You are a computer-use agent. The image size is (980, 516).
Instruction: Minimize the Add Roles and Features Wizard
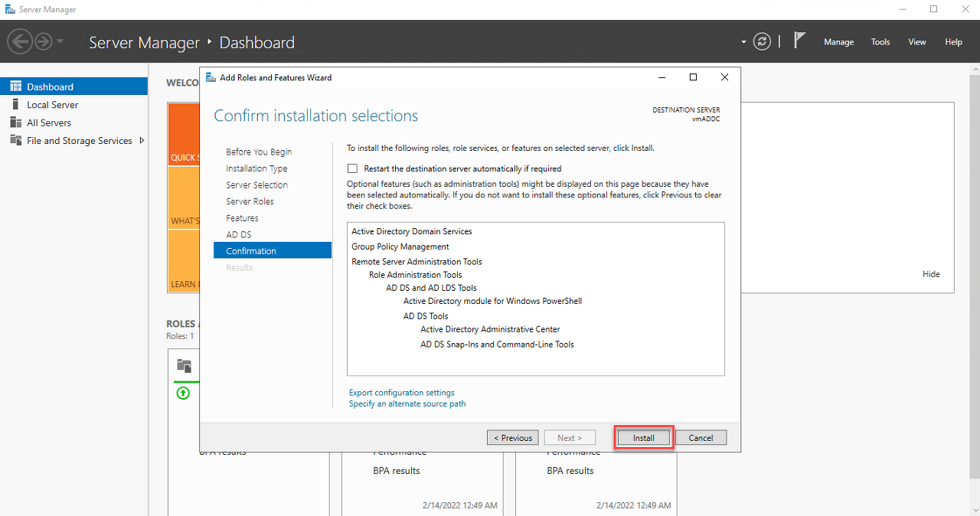click(661, 77)
